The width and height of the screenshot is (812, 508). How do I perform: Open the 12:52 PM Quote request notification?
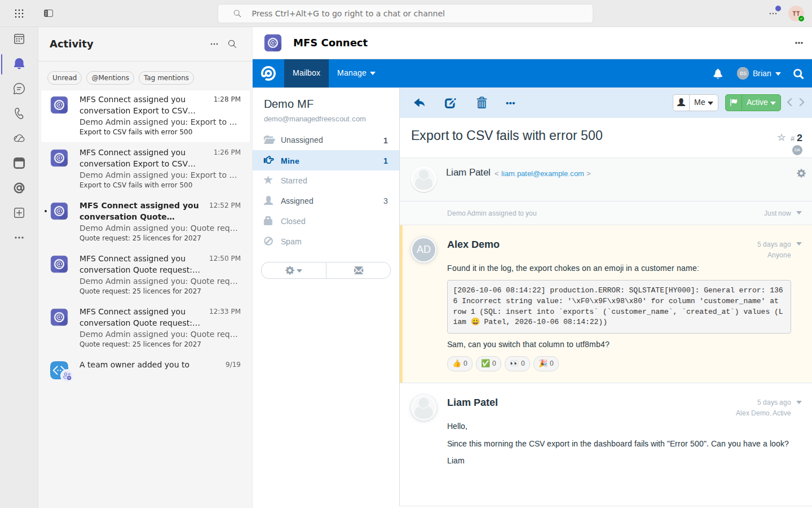tap(145, 222)
